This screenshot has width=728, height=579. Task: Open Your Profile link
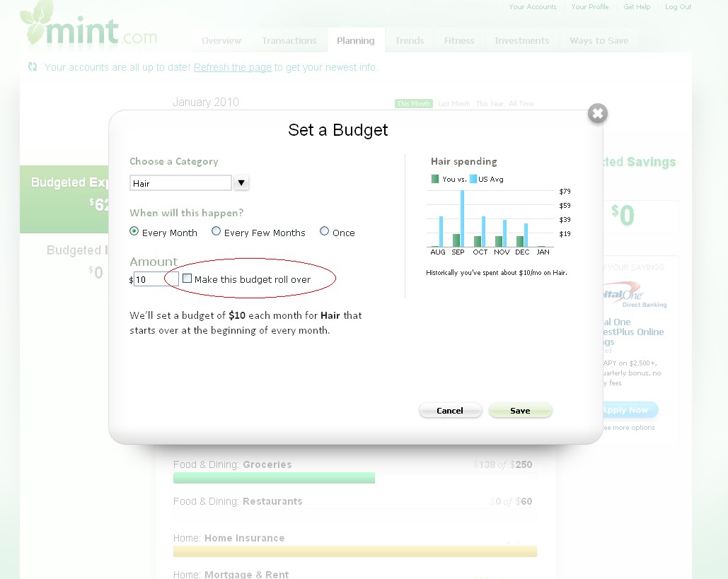point(589,7)
